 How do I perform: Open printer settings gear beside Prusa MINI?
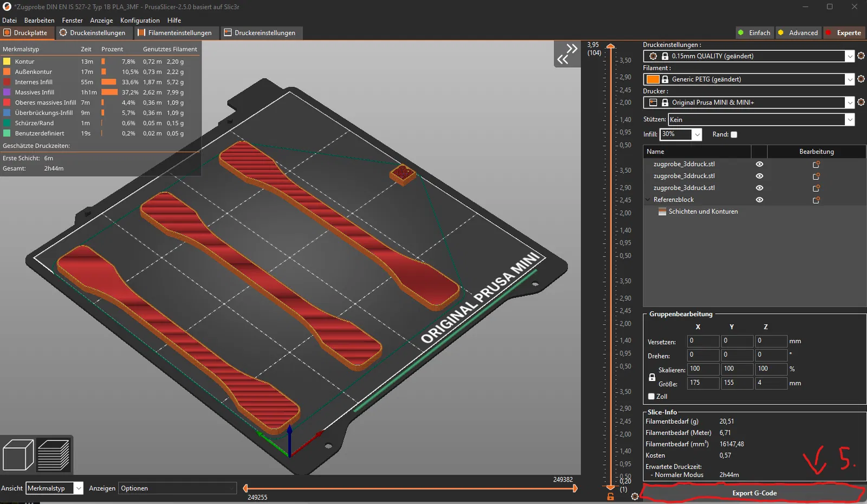click(x=861, y=102)
